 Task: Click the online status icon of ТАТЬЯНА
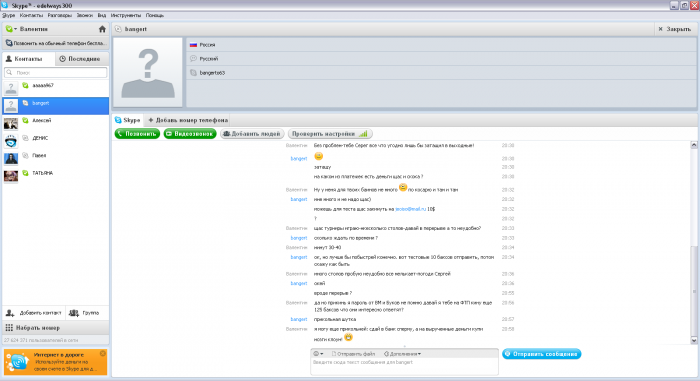point(25,173)
